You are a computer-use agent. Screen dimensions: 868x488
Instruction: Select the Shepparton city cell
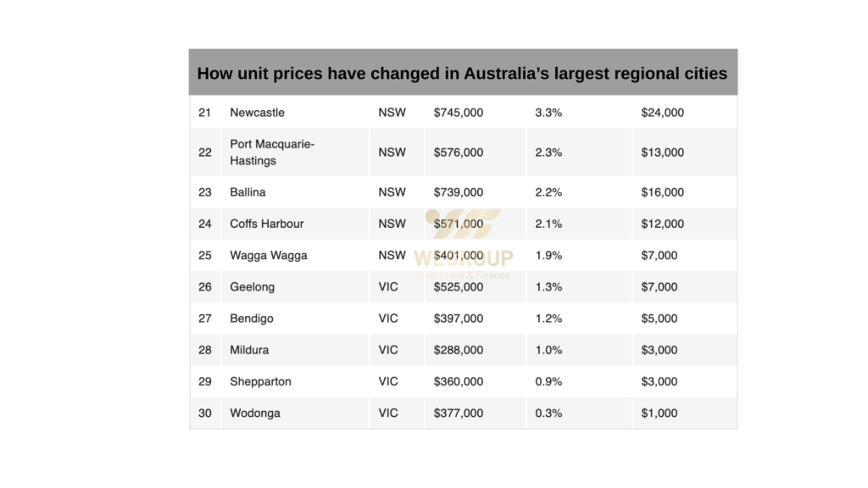click(x=260, y=381)
